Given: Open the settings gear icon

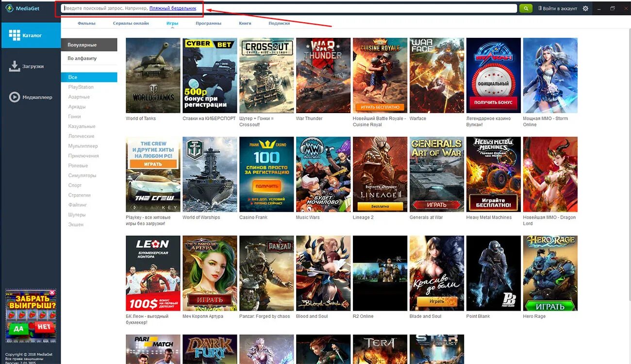Looking at the screenshot, I should coord(585,8).
